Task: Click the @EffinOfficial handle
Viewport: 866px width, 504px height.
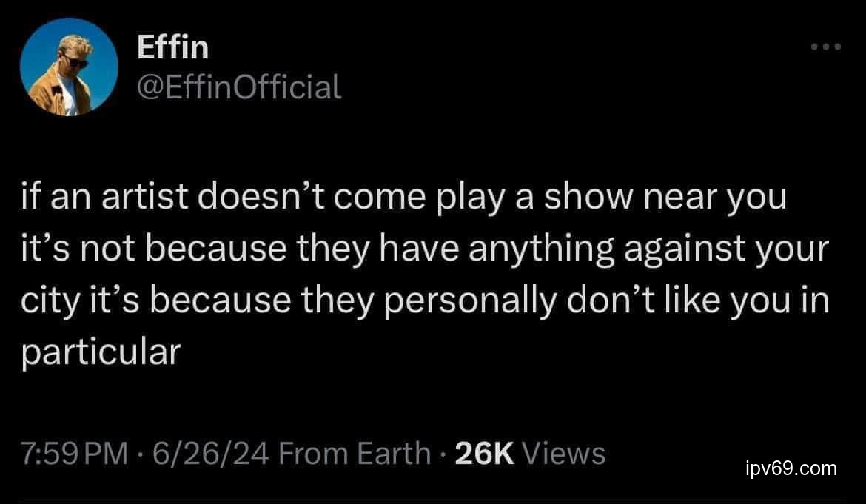Action: point(239,87)
